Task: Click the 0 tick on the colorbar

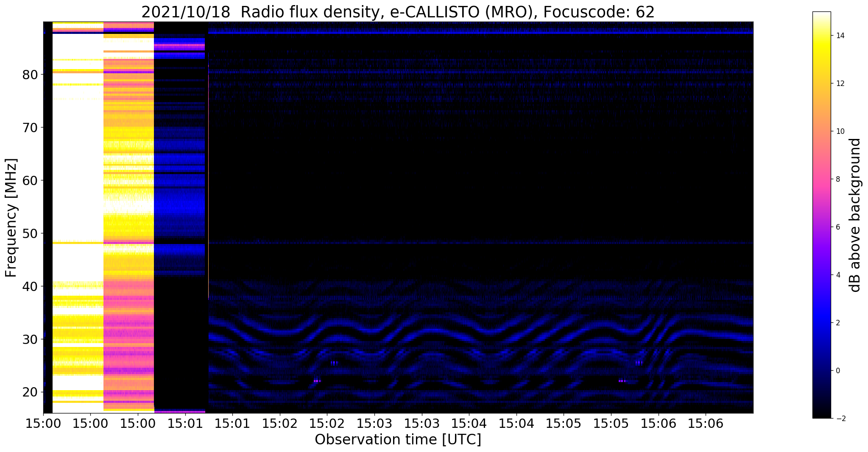Action: (x=837, y=371)
